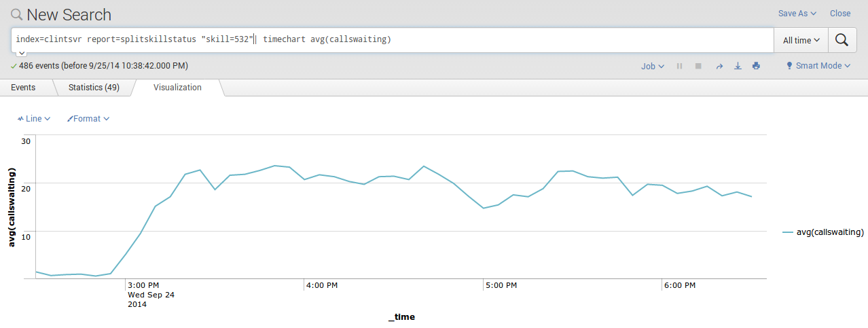The image size is (868, 328).
Task: Toggle avg(callswaiting) series in legend
Action: coord(823,232)
